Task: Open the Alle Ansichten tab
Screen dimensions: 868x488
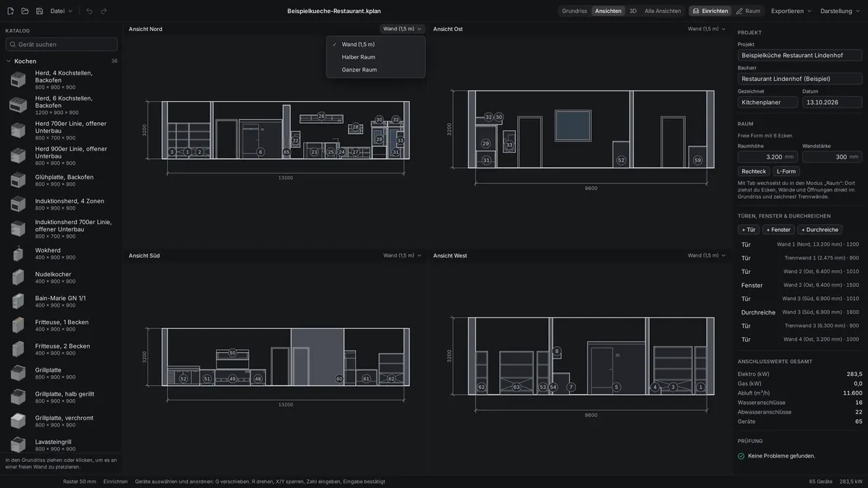Action: click(x=663, y=11)
